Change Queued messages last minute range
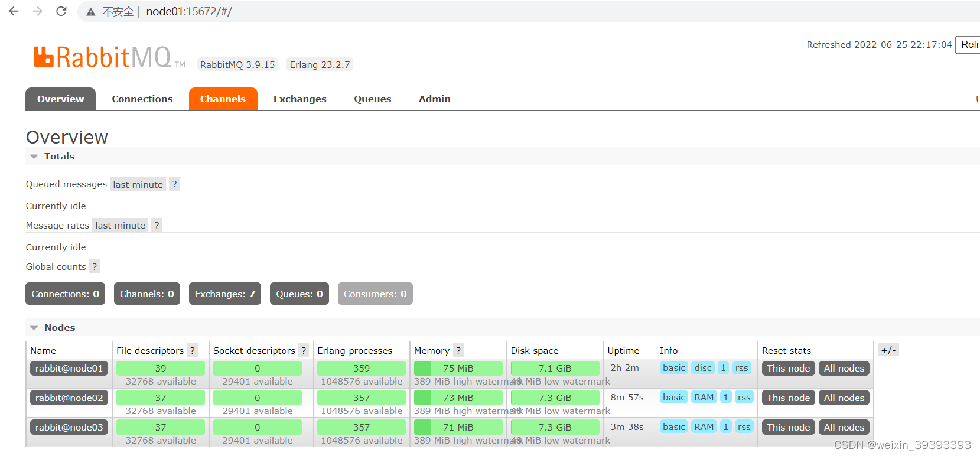 point(138,184)
